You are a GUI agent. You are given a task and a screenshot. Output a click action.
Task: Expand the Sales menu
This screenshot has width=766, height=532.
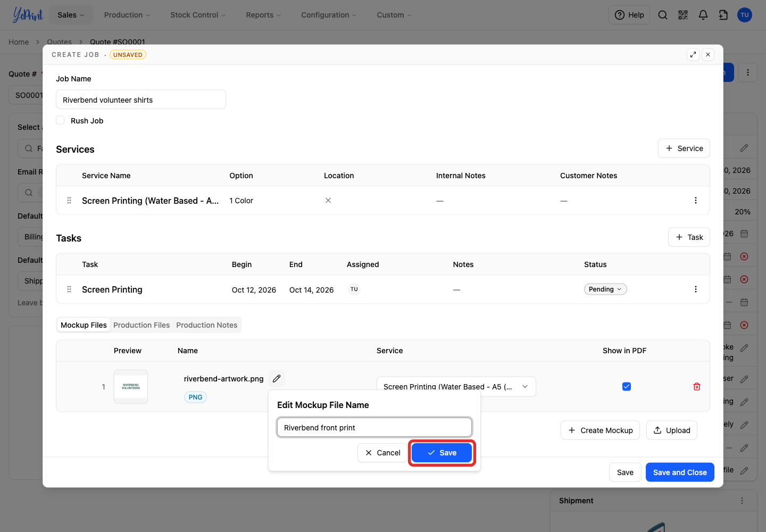(71, 15)
